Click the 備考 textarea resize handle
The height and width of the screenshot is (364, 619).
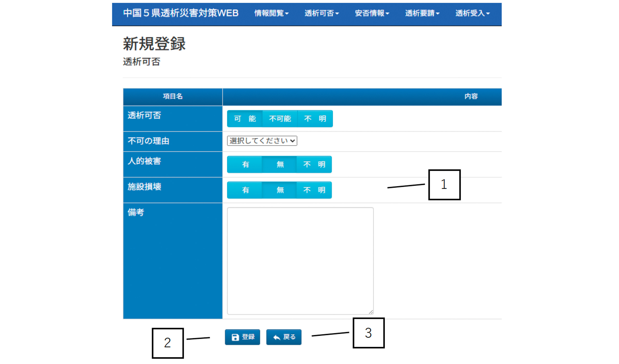pos(371,312)
